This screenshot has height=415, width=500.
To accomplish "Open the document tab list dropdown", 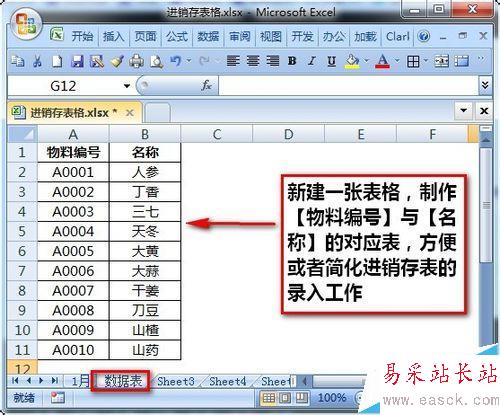I will pos(463,110).
